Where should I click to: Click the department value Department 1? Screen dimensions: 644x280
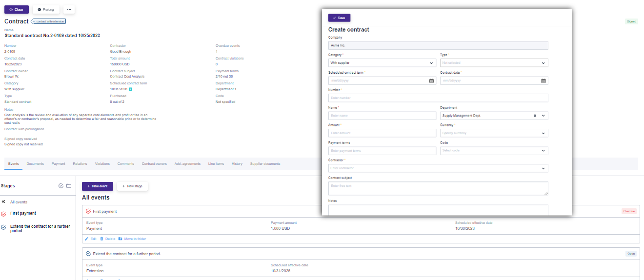(226, 89)
